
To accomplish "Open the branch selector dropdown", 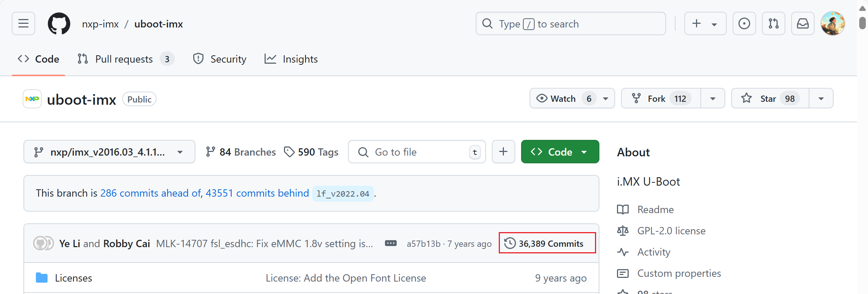I will coord(109,152).
